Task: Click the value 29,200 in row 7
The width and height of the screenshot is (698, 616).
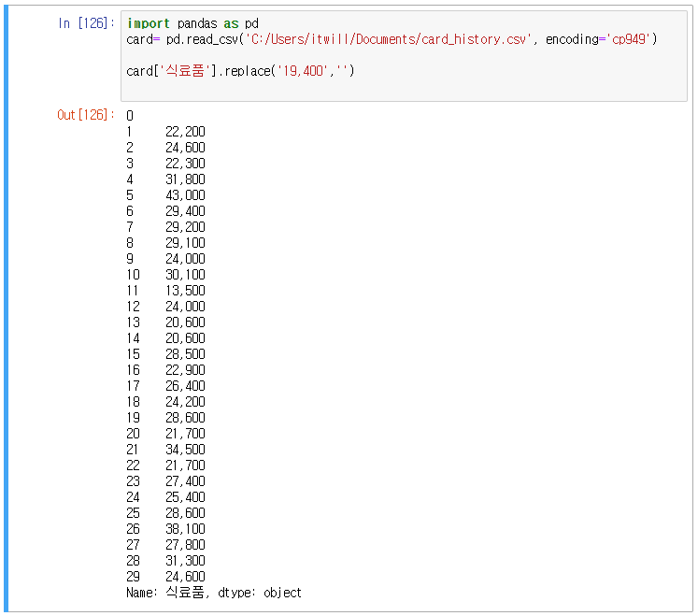Action: click(x=185, y=227)
